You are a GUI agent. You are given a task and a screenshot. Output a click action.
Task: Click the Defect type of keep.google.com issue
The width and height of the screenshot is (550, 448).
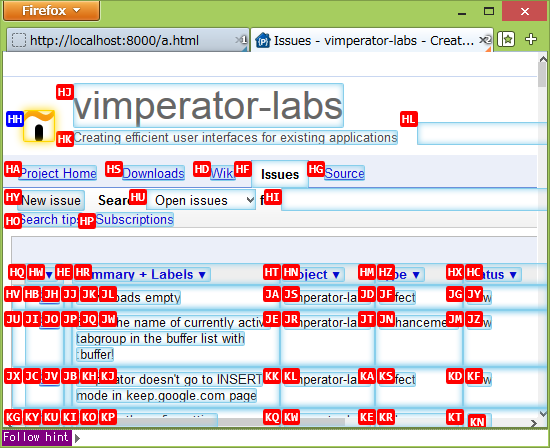pos(397,379)
